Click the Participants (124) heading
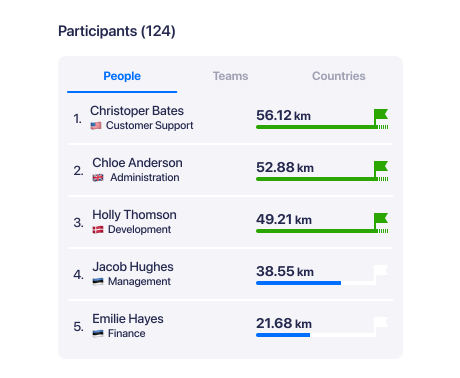The width and height of the screenshot is (460, 378). pos(117,31)
